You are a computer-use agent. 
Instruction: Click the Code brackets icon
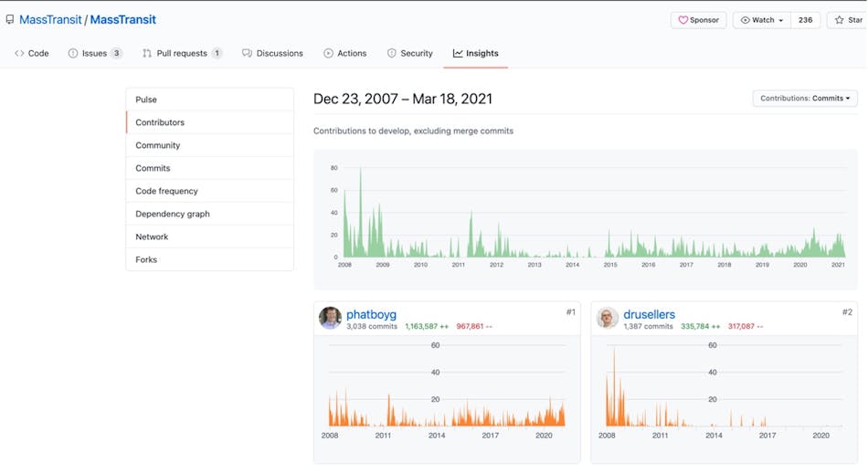click(19, 53)
